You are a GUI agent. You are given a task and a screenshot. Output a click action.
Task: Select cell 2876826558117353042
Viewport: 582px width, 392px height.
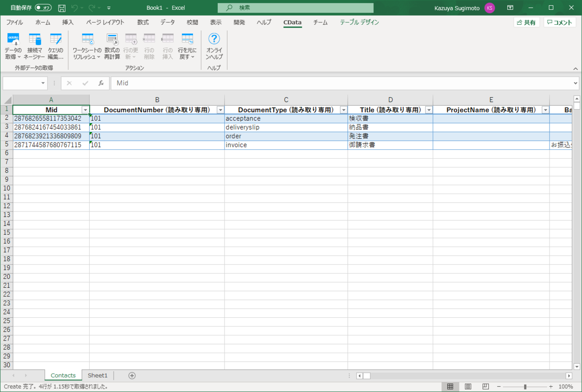51,118
